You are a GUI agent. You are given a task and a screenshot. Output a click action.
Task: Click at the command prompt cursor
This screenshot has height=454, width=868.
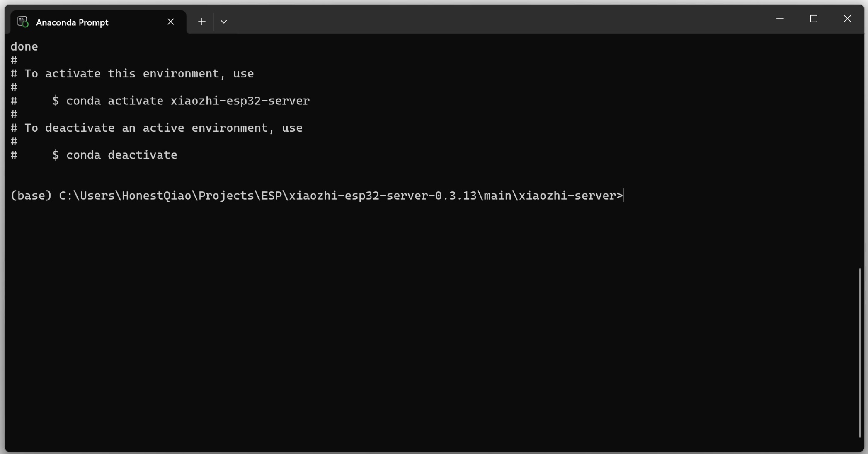(623, 196)
